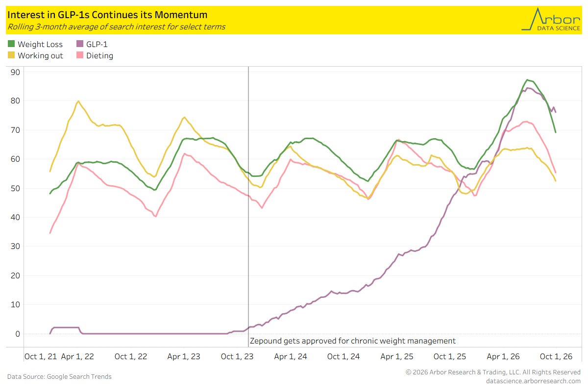Viewport: 588px width, 392px height.
Task: Click the Working out line's peak near 80
Action: coord(78,101)
